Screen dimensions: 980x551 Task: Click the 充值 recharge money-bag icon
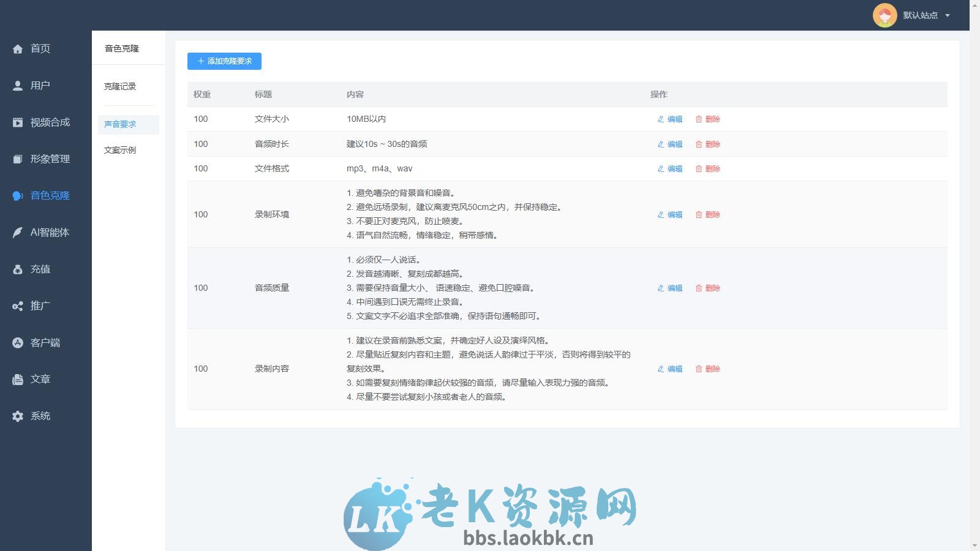point(18,269)
